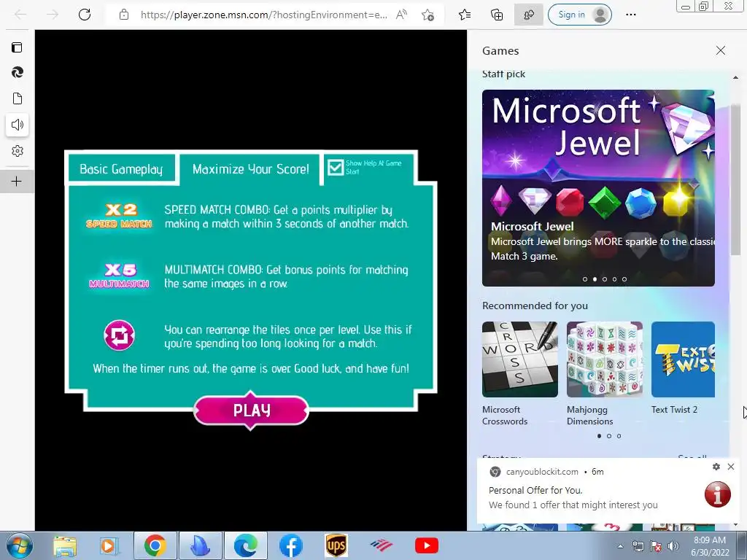Open YouTube shortcut in taskbar
747x560 pixels.
tap(426, 545)
